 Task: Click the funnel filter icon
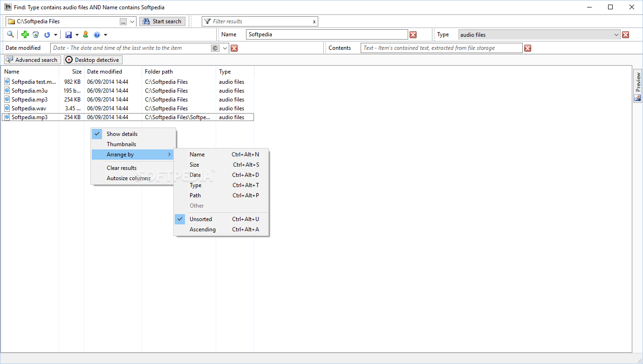(x=207, y=21)
